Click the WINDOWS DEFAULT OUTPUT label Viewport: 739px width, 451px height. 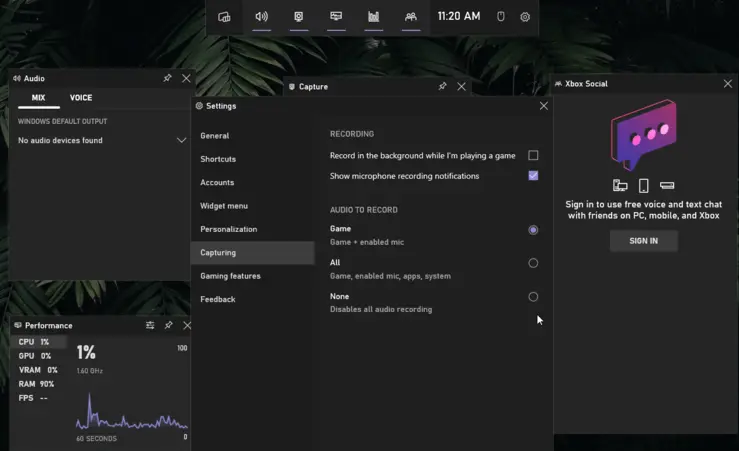coord(63,122)
